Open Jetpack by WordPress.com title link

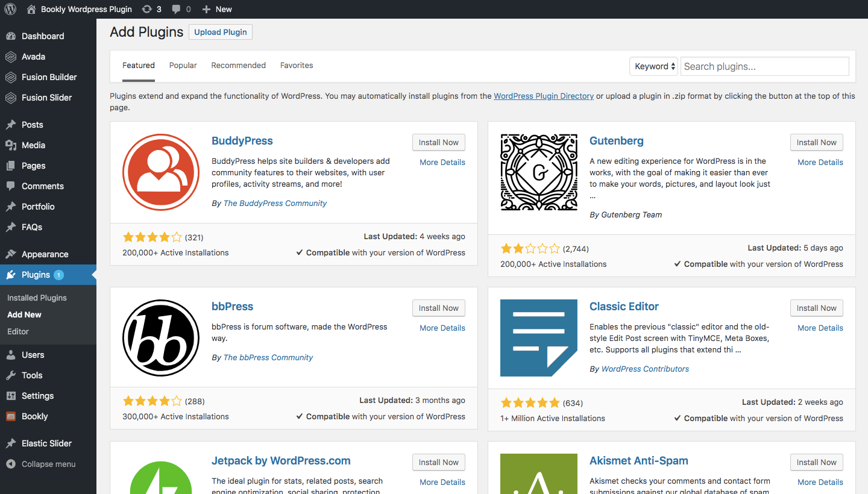click(x=281, y=461)
